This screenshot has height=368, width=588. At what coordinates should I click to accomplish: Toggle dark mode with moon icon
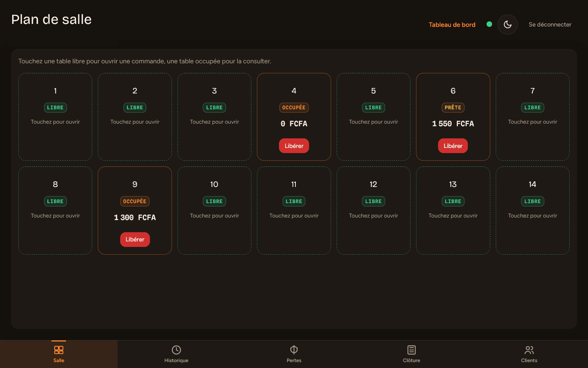[508, 24]
